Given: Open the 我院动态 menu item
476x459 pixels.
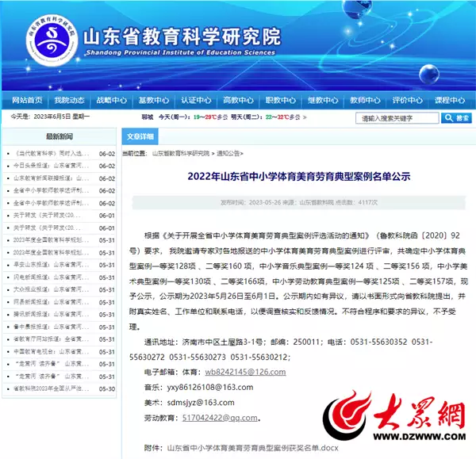Looking at the screenshot, I should coord(69,100).
